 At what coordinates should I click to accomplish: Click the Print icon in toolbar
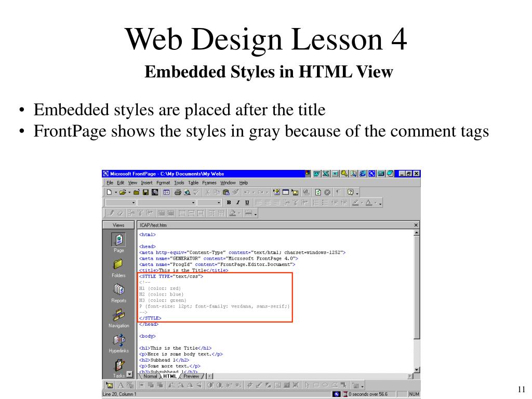click(178, 192)
